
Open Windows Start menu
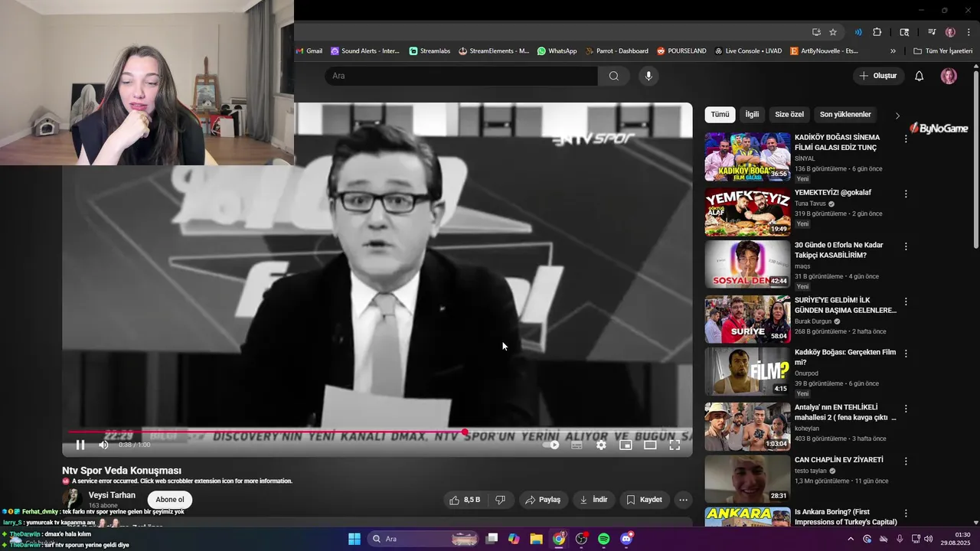click(x=354, y=539)
